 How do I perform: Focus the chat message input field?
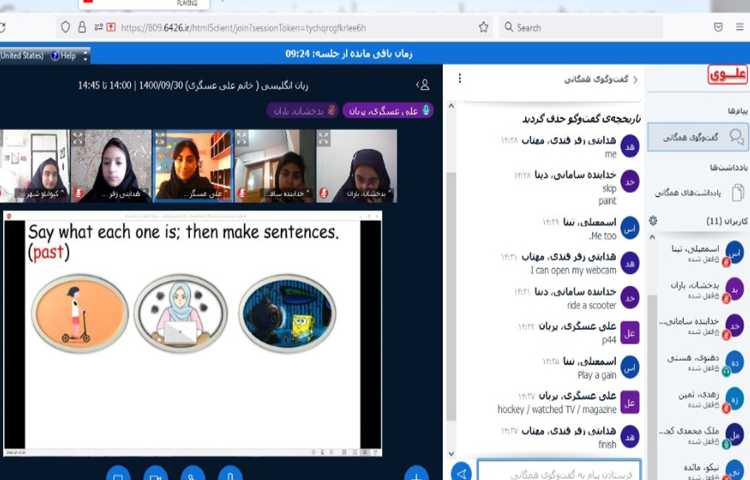559,472
